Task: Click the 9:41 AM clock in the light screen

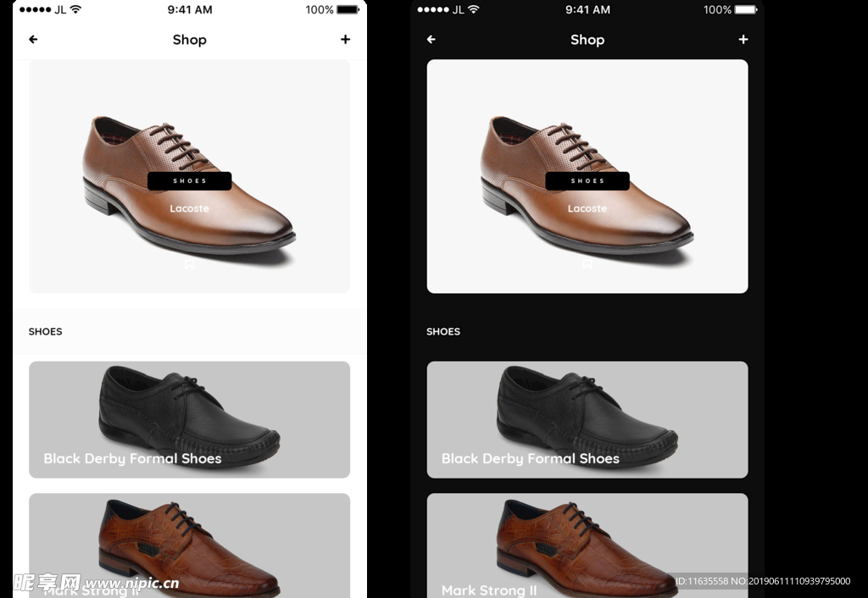Action: 190,9
